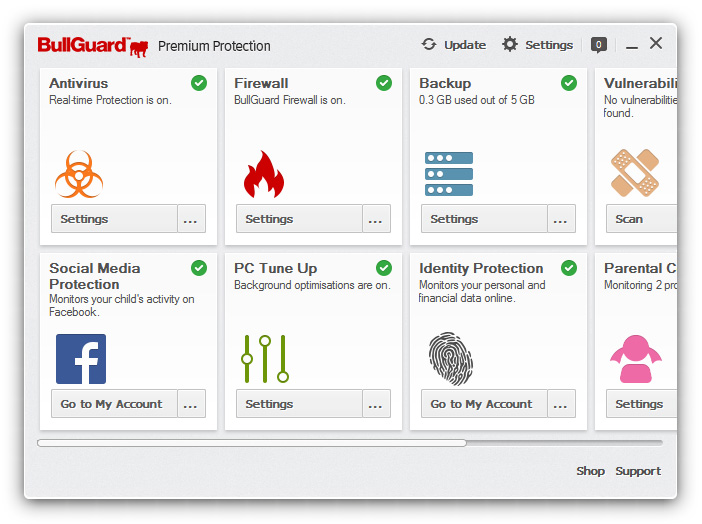Click the Identity Protection green status checkmark
Viewport: 702px width, 524px height.
(569, 268)
